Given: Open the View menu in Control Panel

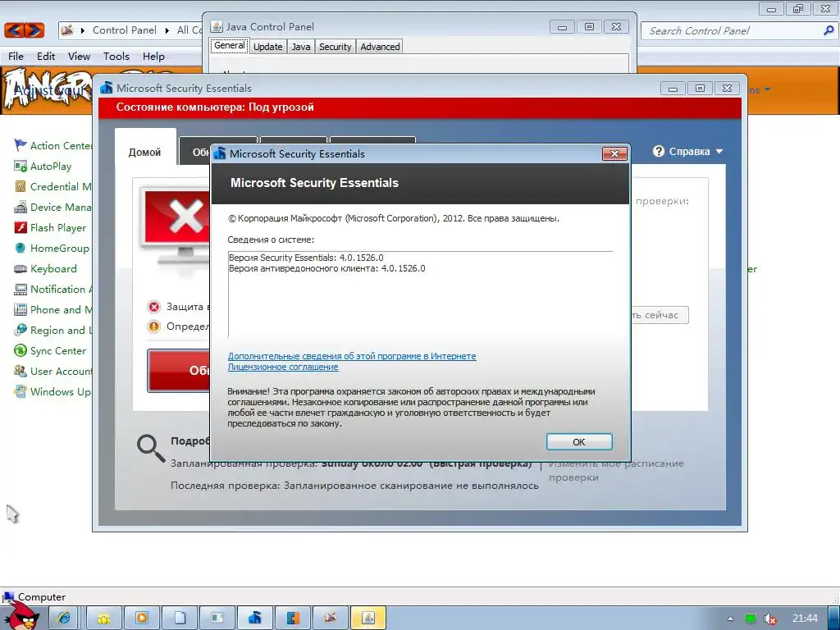Looking at the screenshot, I should (x=79, y=57).
